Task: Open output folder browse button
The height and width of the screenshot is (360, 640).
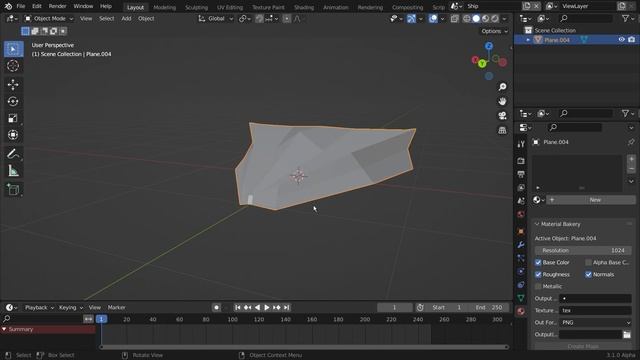Action: pyautogui.click(x=627, y=334)
